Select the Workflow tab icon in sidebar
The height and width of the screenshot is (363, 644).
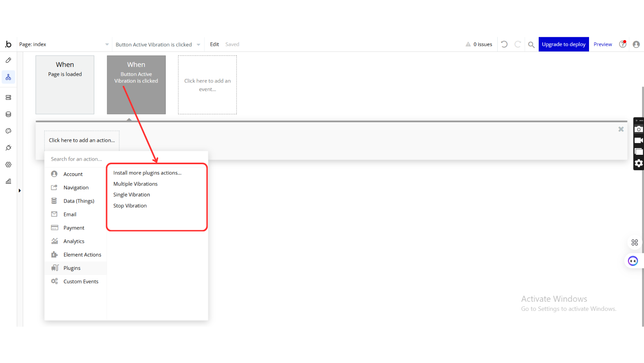pyautogui.click(x=8, y=77)
